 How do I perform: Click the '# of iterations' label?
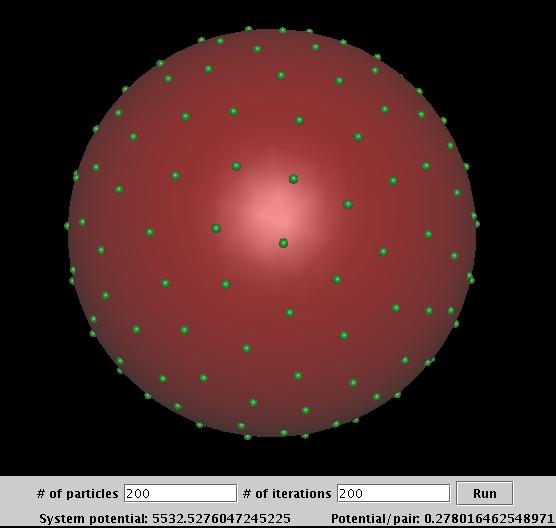[x=287, y=494]
